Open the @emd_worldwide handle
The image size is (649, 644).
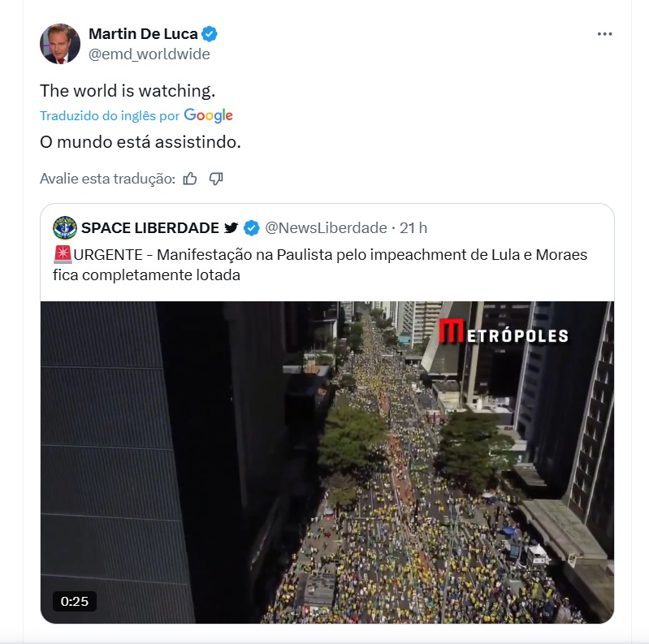pyautogui.click(x=149, y=54)
